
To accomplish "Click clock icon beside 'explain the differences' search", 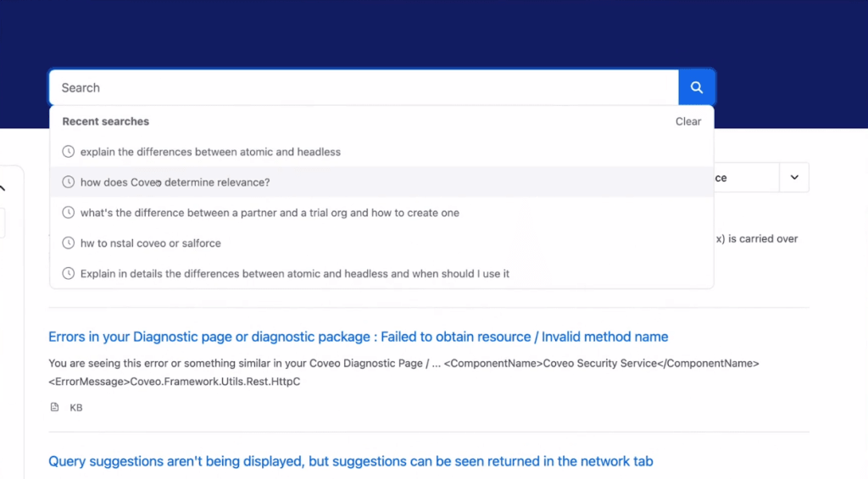I will (x=69, y=152).
